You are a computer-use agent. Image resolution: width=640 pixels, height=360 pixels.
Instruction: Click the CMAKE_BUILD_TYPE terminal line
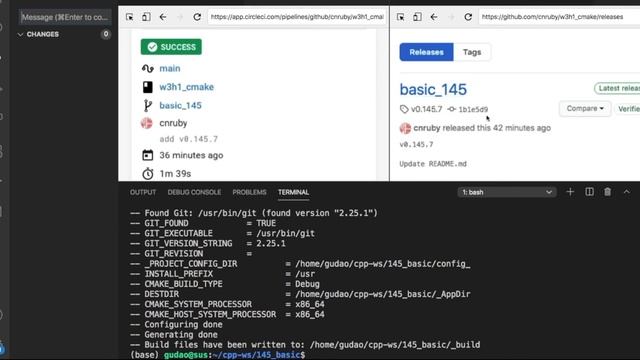point(225,284)
